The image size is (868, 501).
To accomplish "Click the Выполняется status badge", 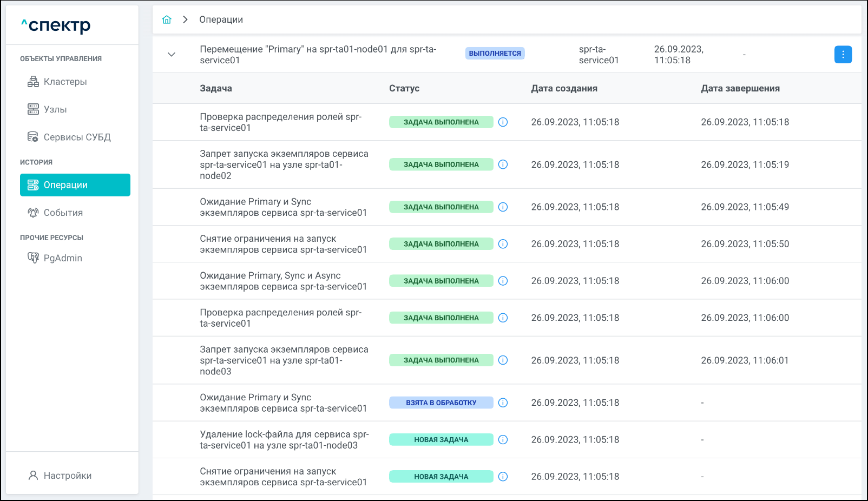I will pyautogui.click(x=495, y=54).
